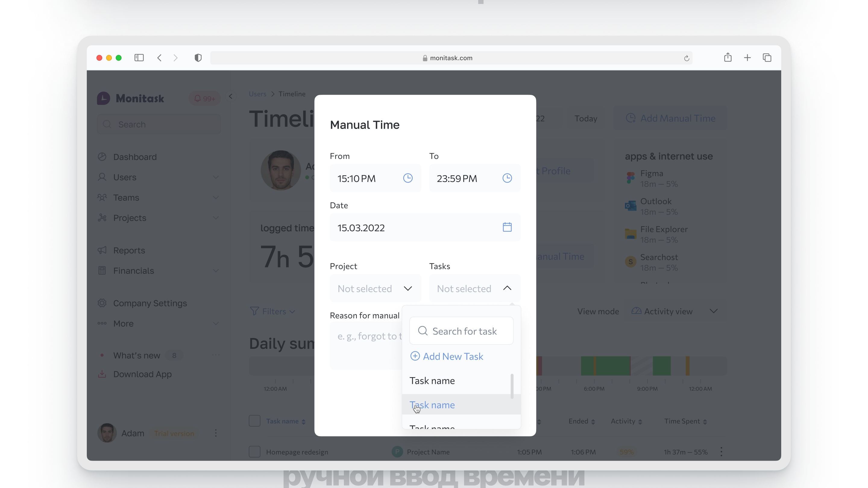The height and width of the screenshot is (488, 868).
Task: Click the Add New Task link
Action: 447,356
